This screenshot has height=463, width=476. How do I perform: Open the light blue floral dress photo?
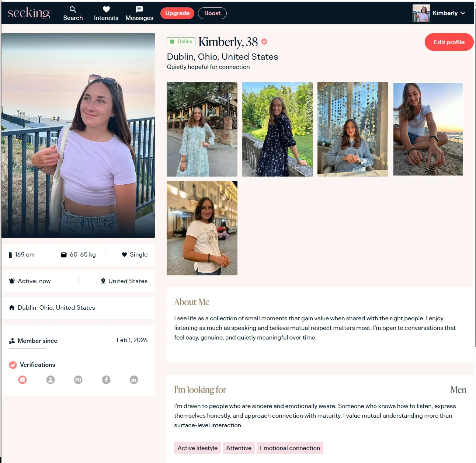pos(202,129)
